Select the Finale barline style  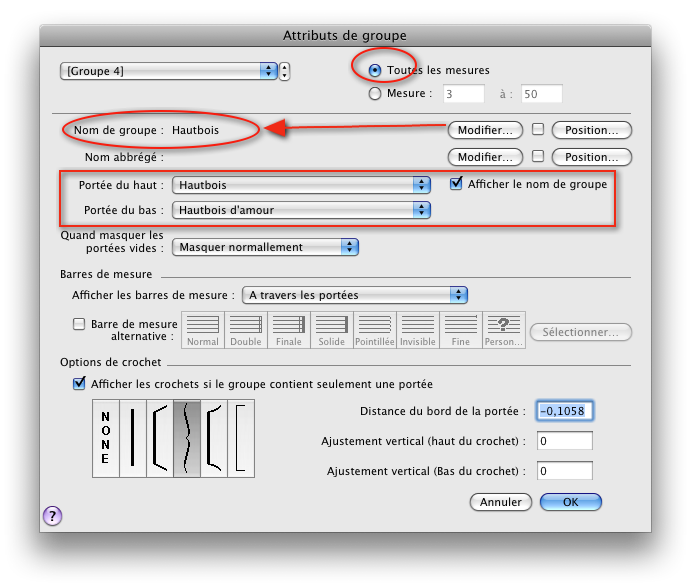click(x=288, y=328)
